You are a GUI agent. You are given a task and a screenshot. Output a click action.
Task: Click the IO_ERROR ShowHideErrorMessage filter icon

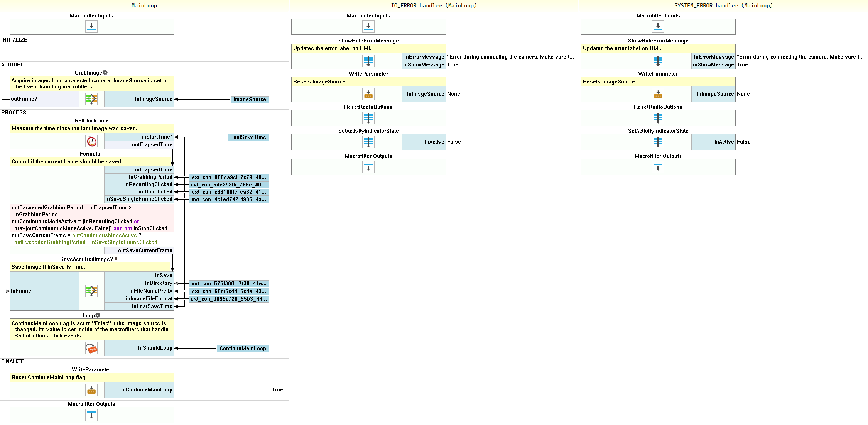pyautogui.click(x=368, y=61)
